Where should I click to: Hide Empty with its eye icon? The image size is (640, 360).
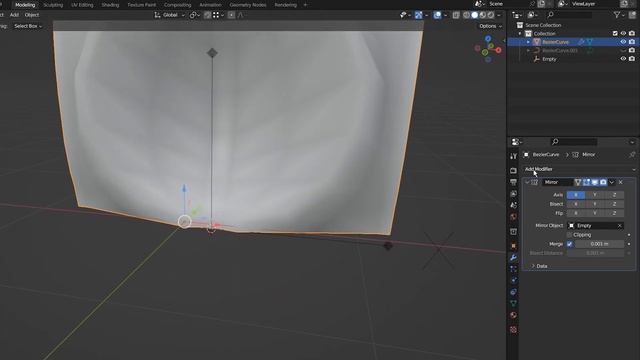click(x=623, y=59)
